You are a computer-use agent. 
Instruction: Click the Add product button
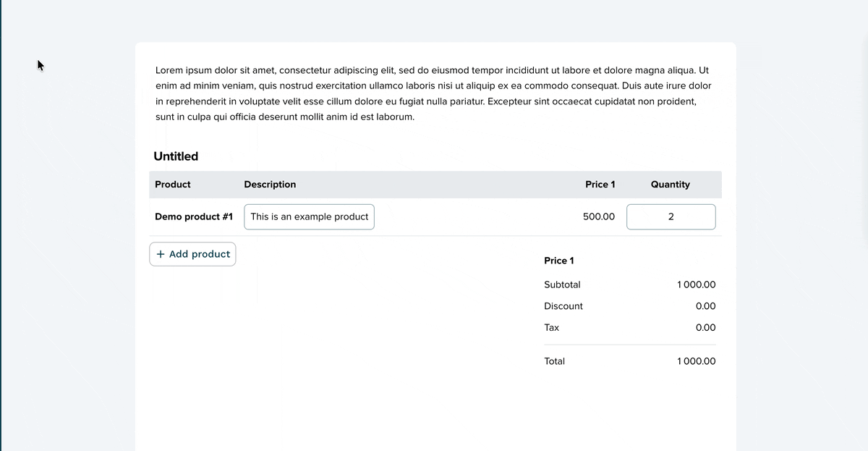pos(192,254)
